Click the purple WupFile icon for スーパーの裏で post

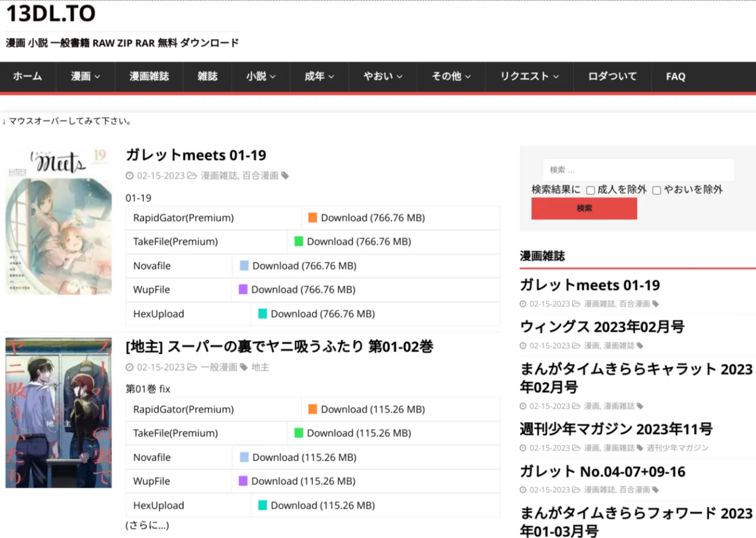[243, 481]
